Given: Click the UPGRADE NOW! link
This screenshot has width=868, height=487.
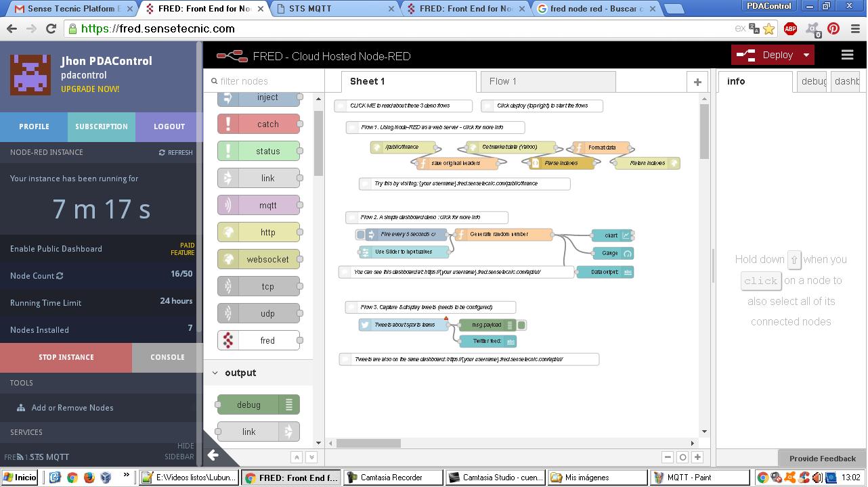Looking at the screenshot, I should coord(90,89).
